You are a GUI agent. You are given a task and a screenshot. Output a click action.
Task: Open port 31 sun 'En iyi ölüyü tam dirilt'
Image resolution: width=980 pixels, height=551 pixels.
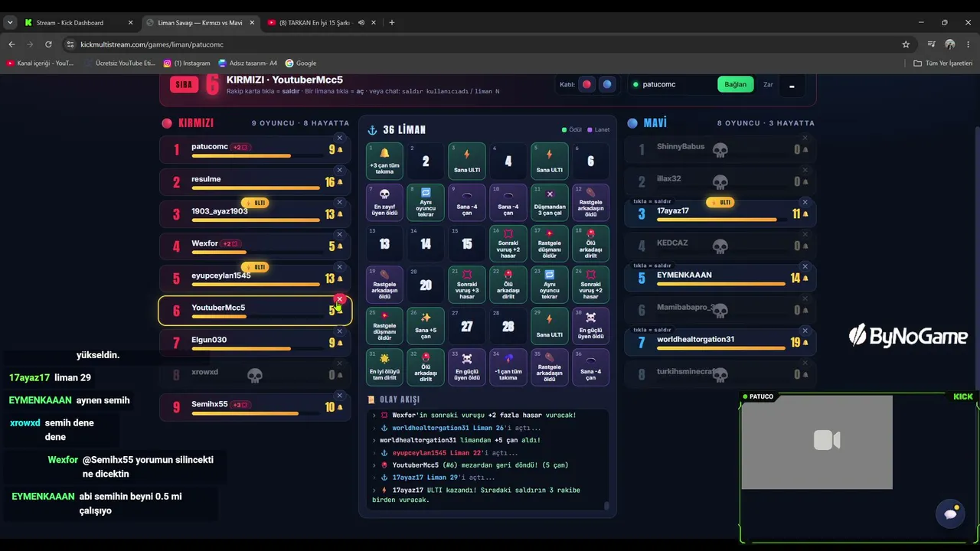pos(384,367)
